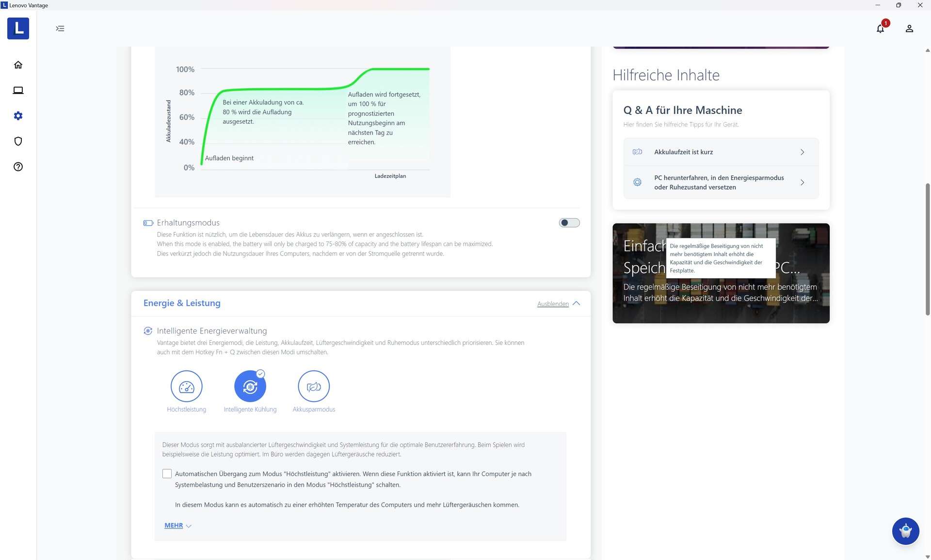Select the Intelligente Kühlung mode
This screenshot has height=560, width=931.
coord(250,386)
